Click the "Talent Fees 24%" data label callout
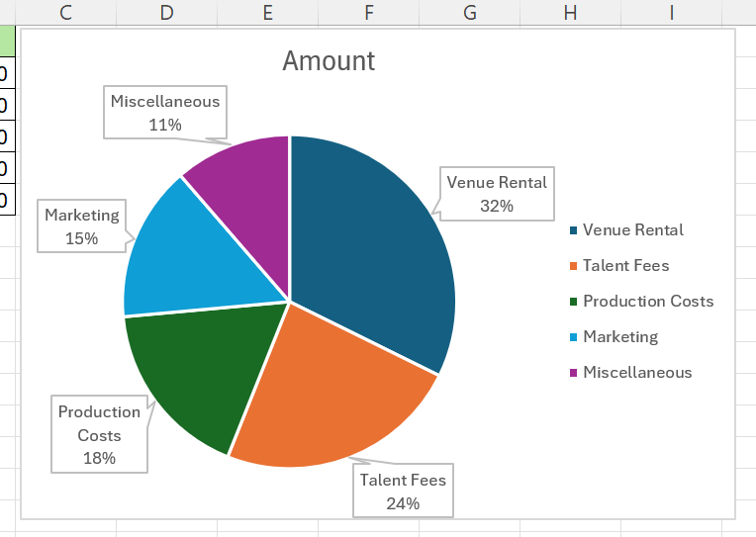 click(403, 492)
